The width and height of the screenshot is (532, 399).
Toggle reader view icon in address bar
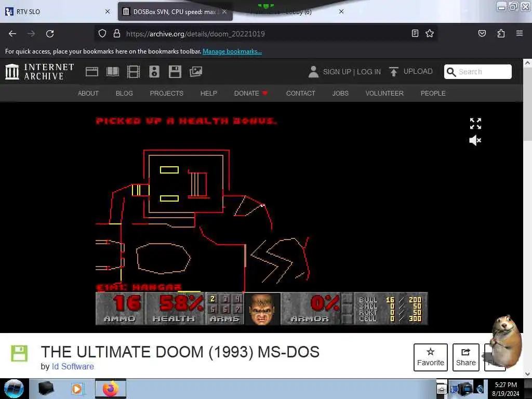[415, 33]
